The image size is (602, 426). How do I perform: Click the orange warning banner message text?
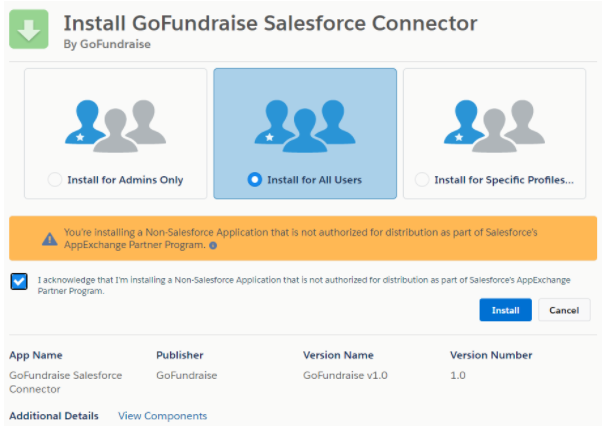301,238
